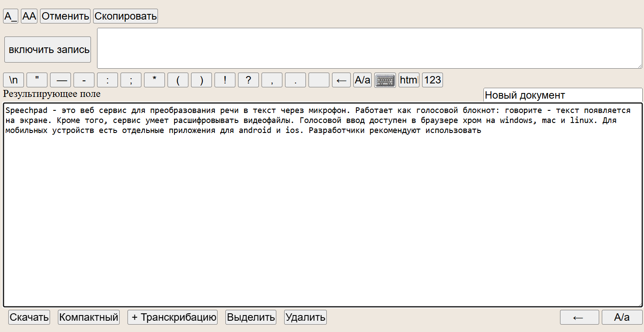This screenshot has width=644, height=332.
Task: Click the AA uppercase button
Action: (x=29, y=16)
